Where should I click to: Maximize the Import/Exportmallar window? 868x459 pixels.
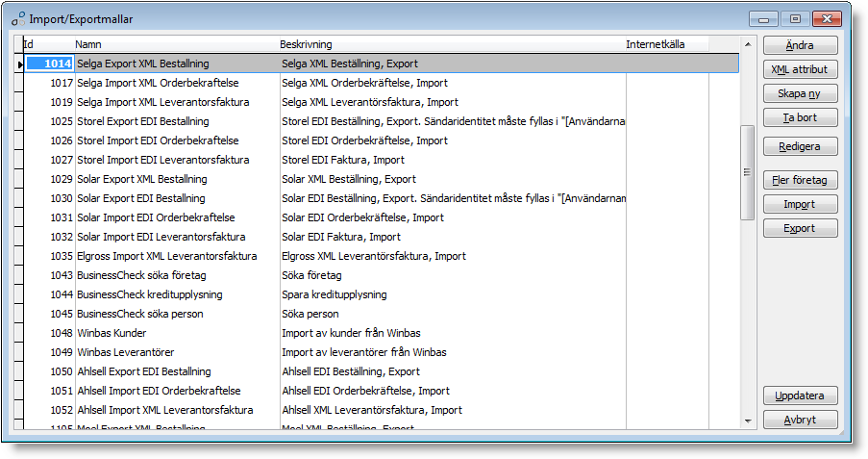pos(796,19)
